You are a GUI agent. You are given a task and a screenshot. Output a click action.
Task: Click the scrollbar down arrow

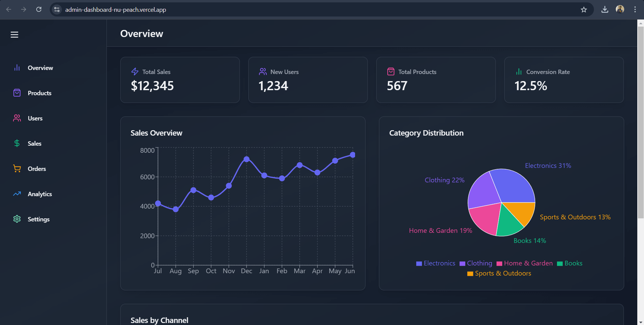click(x=641, y=322)
